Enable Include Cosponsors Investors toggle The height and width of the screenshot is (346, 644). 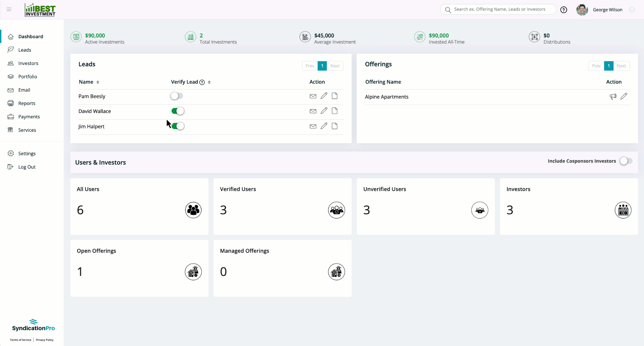coord(626,161)
